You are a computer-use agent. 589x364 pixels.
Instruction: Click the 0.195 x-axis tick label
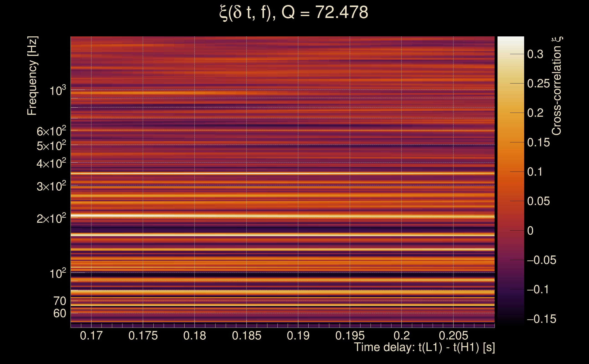coord(350,335)
